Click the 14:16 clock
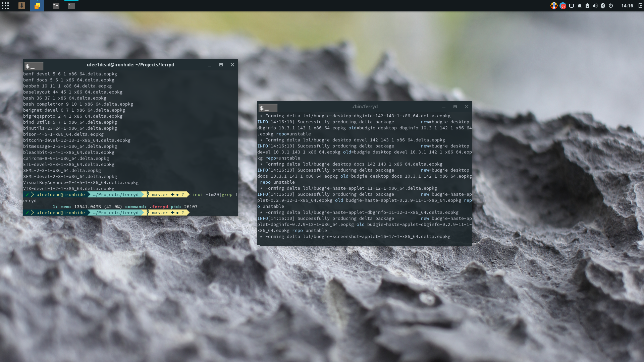Viewport: 644px width, 362px height. (x=627, y=6)
